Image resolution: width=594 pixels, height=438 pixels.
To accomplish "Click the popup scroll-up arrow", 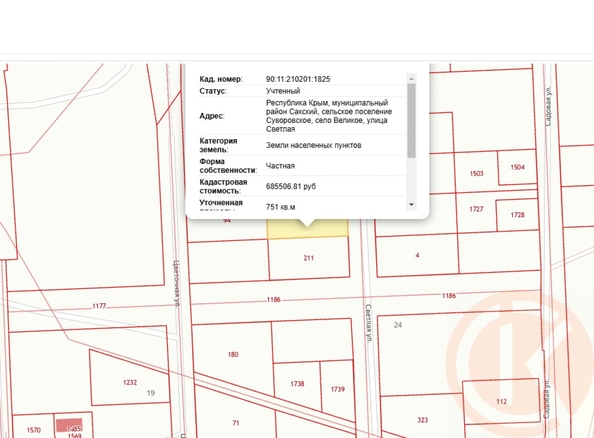I will (411, 79).
